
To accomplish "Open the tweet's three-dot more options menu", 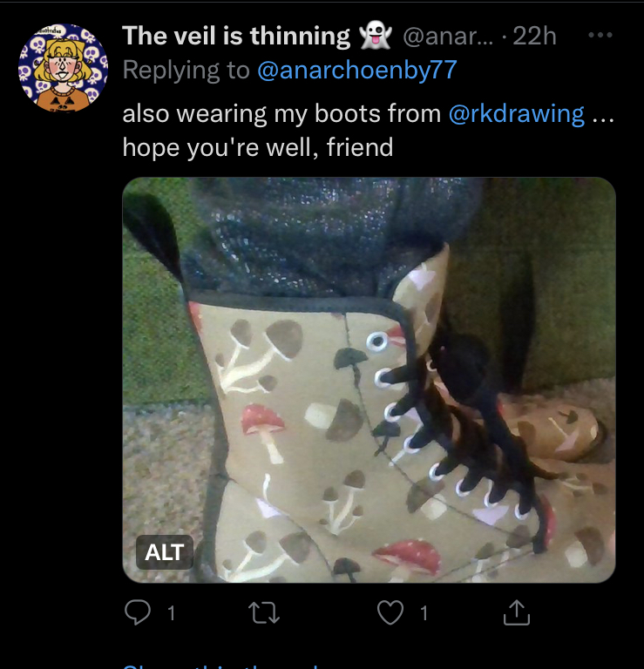I will [600, 35].
